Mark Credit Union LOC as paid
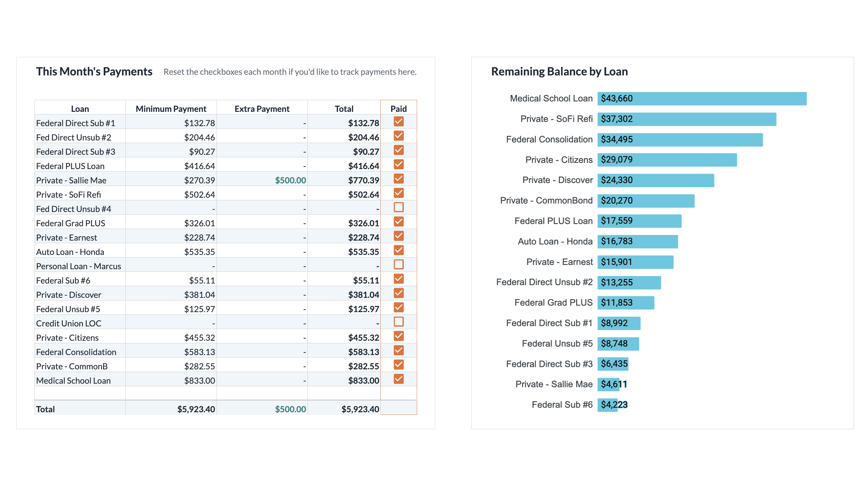Screen dimensions: 868x489 click(x=398, y=322)
